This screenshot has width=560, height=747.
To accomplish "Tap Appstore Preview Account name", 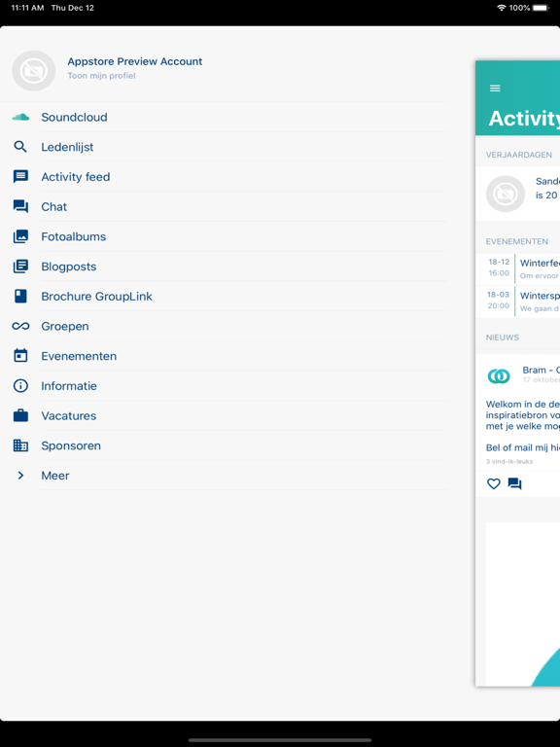I will [135, 61].
